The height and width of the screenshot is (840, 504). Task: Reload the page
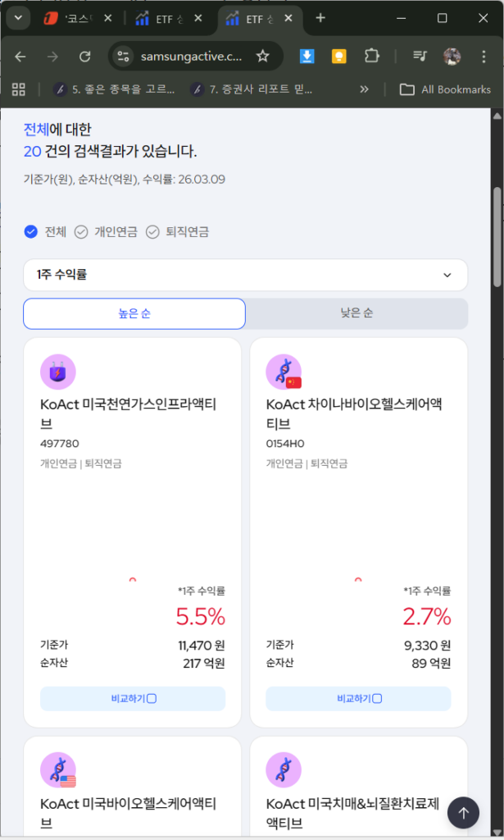pos(85,56)
